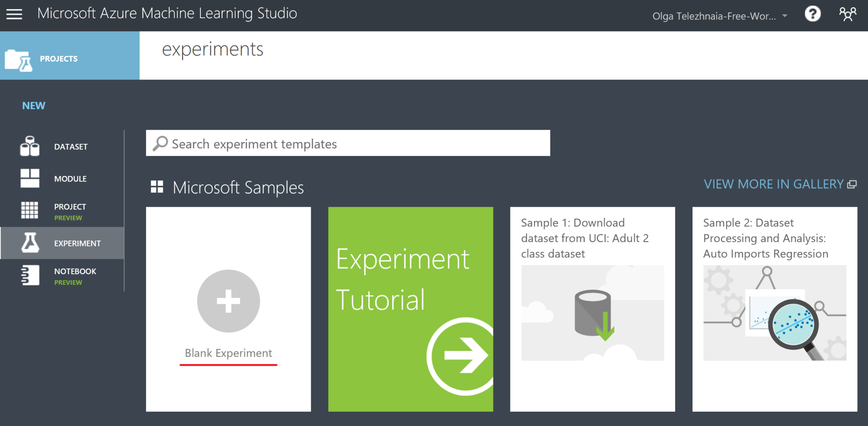
Task: Click the Olga Telezhnaia workspace name
Action: pyautogui.click(x=714, y=16)
